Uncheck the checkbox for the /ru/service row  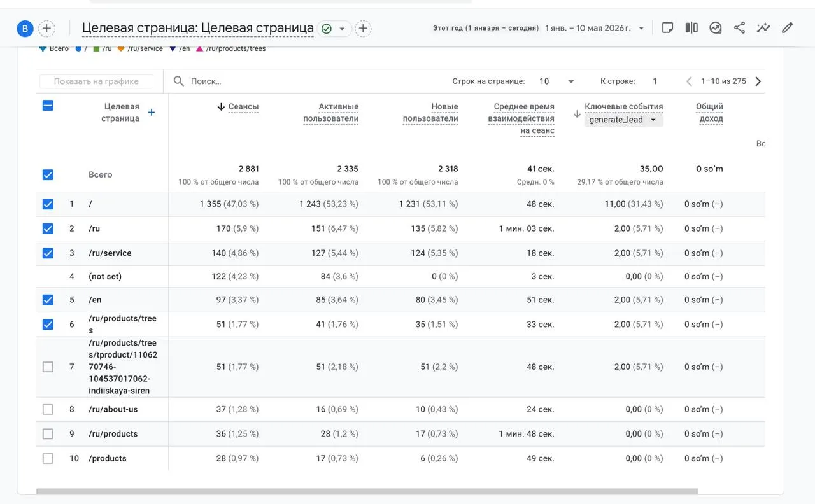(x=48, y=253)
